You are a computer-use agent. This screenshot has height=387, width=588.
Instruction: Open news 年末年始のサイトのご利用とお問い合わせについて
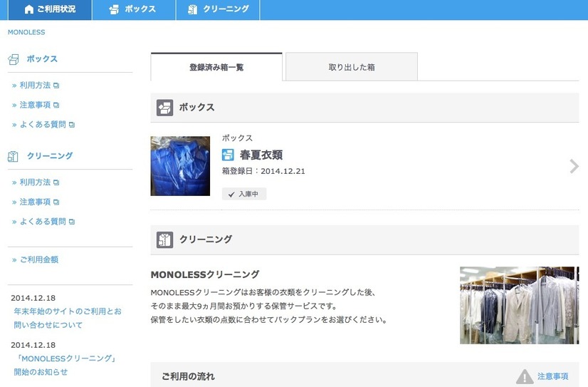click(x=68, y=318)
